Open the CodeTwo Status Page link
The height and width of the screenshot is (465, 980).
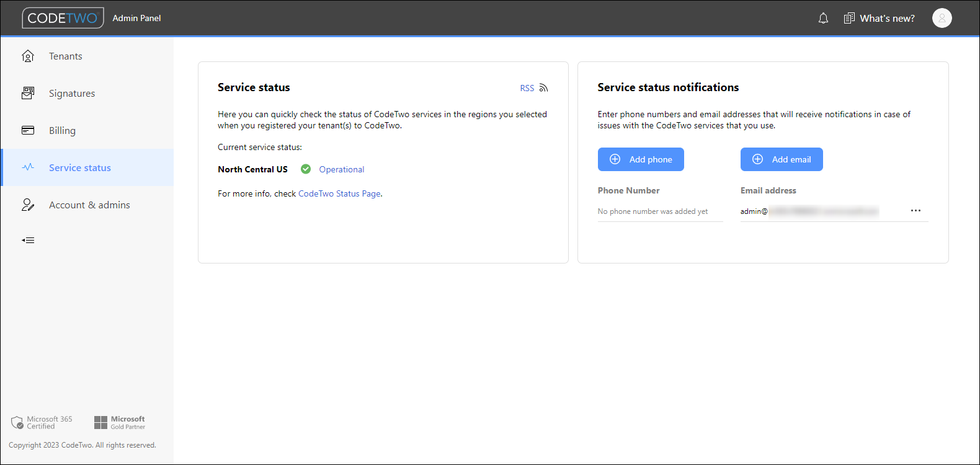pos(339,193)
